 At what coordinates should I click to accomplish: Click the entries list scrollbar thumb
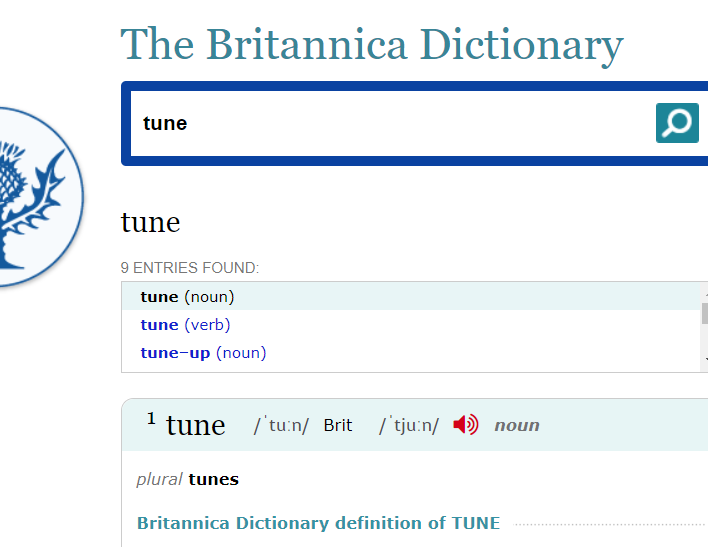705,313
